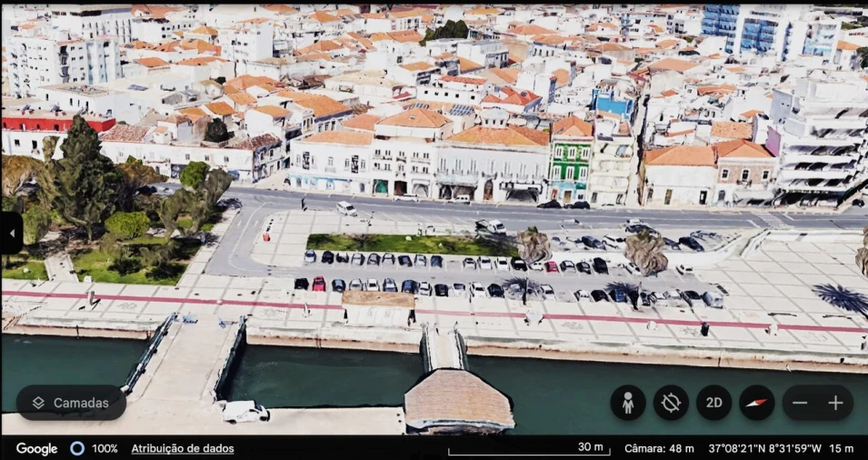
Task: Zoom out with the minus button
Action: click(800, 403)
